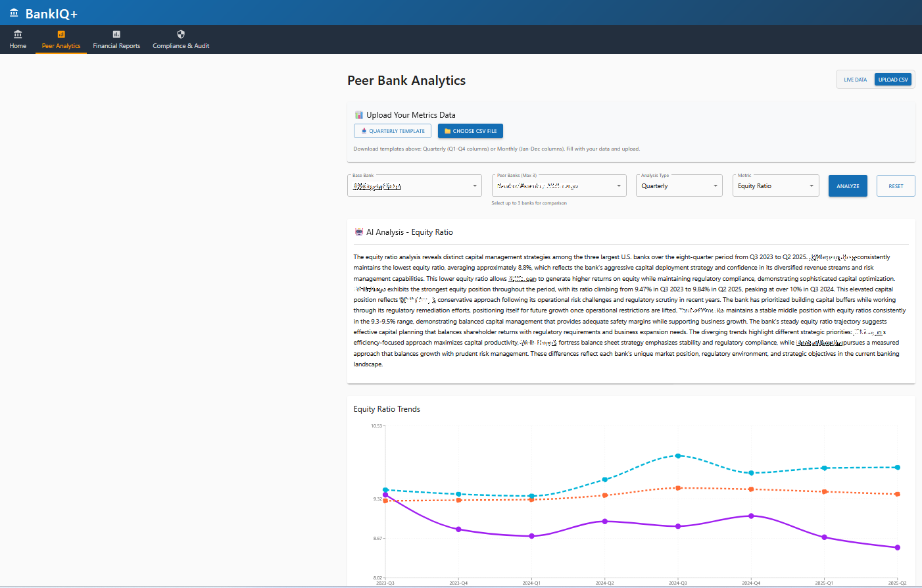Click the Compliance & Audit shield icon
This screenshot has height=588, width=922.
coord(181,34)
